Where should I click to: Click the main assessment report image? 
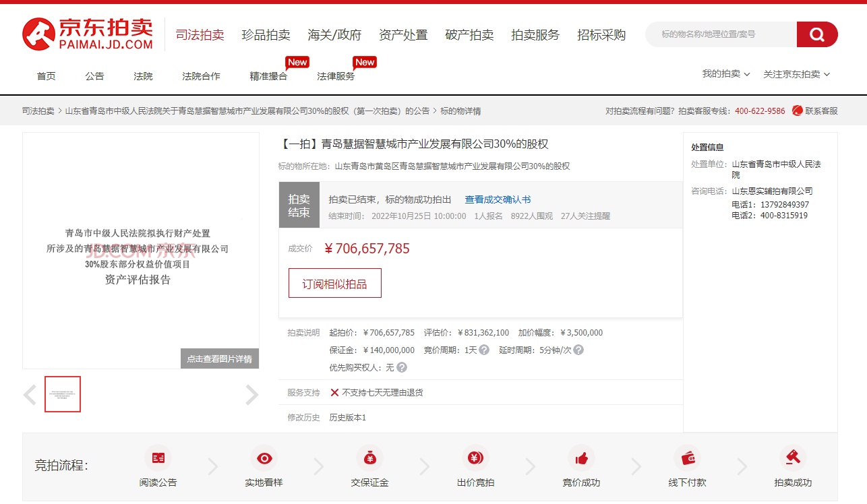point(141,251)
